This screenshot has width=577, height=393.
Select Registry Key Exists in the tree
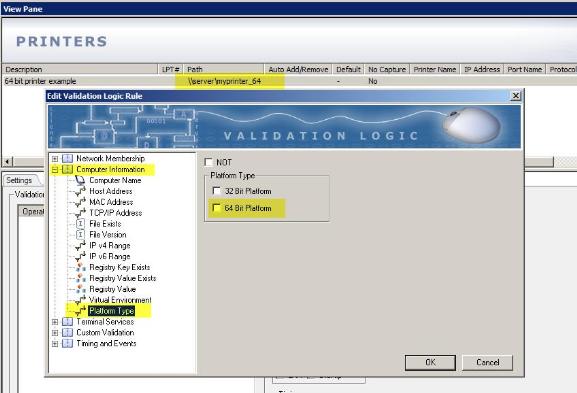120,268
